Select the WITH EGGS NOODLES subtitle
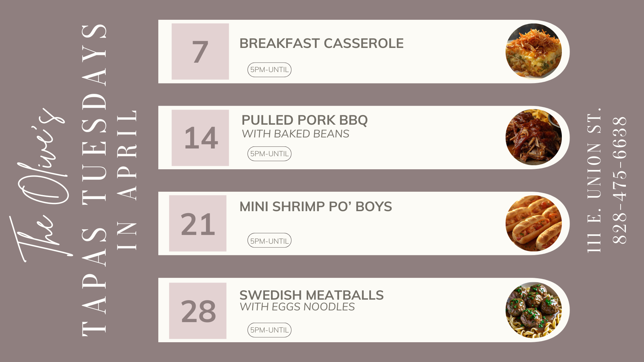Image resolution: width=644 pixels, height=362 pixels. (297, 307)
